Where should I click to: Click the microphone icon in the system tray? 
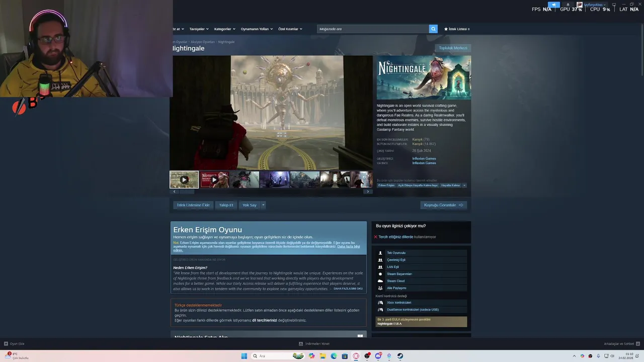(598, 356)
